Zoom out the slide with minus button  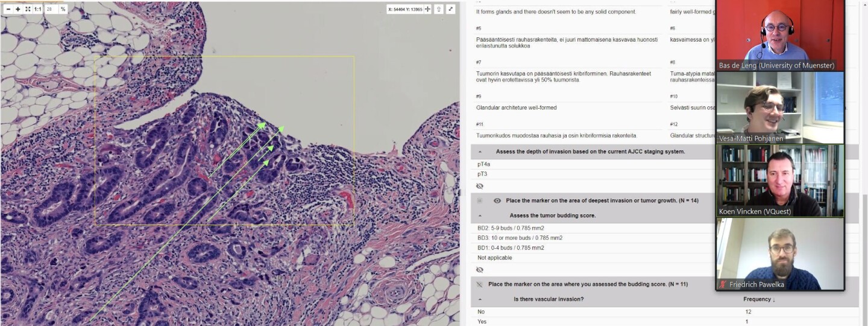pos(8,9)
